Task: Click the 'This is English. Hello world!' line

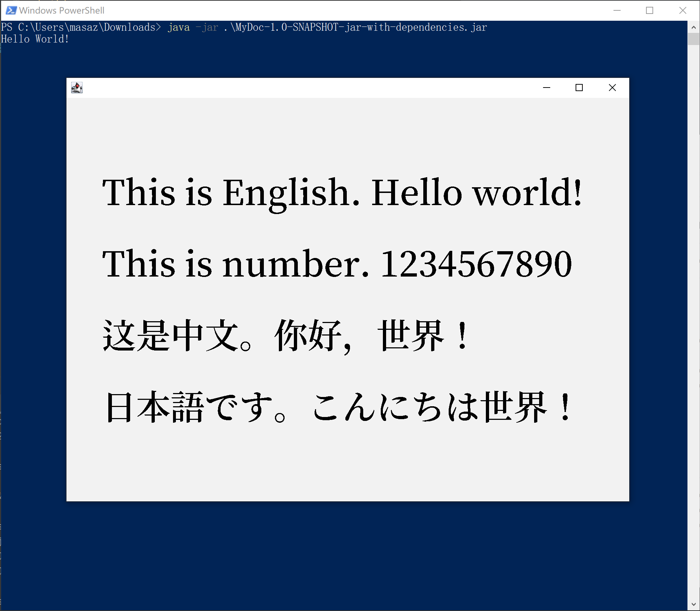Action: pos(342,193)
